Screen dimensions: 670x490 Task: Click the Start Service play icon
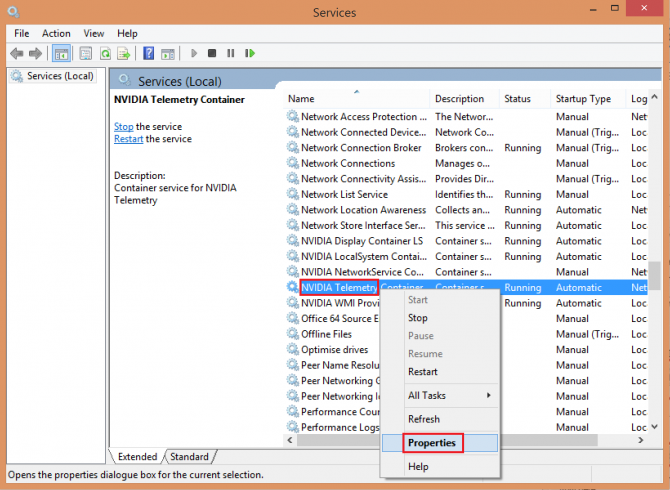tap(194, 53)
